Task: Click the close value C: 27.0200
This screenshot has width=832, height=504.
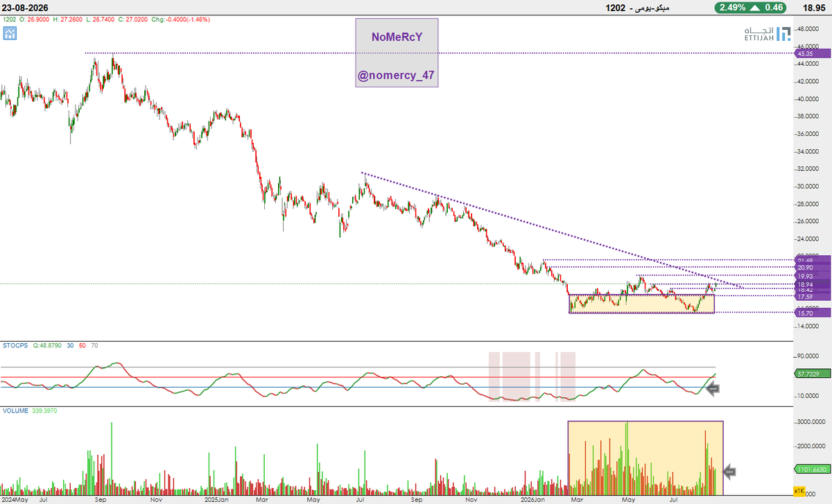Action: [x=135, y=19]
